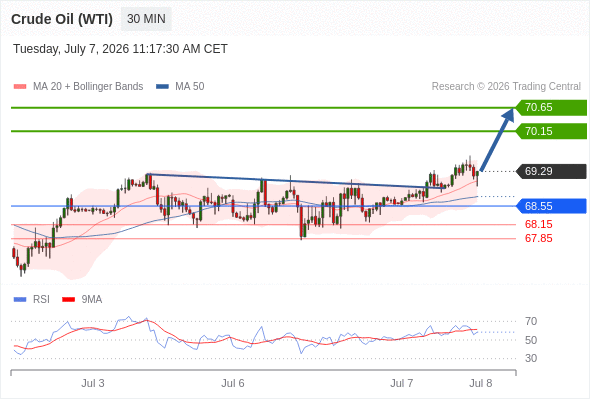Click the Jul 3 date on time axis
The width and height of the screenshot is (590, 400).
pos(93,383)
